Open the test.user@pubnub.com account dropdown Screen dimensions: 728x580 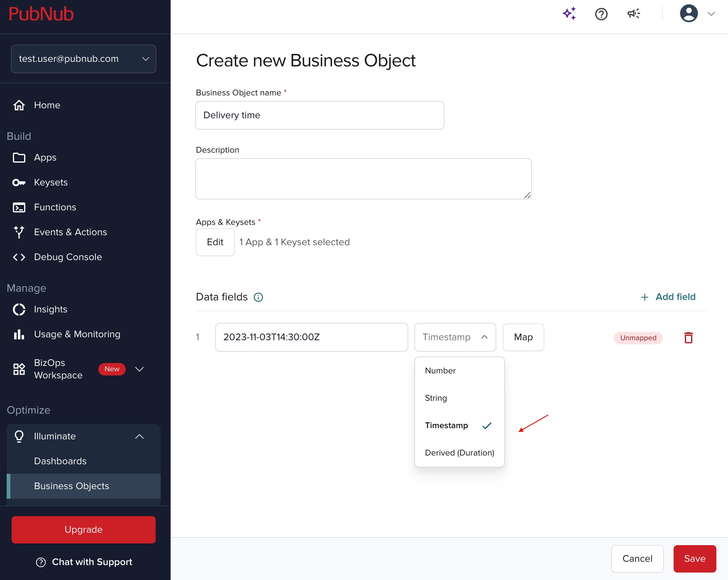pyautogui.click(x=83, y=59)
